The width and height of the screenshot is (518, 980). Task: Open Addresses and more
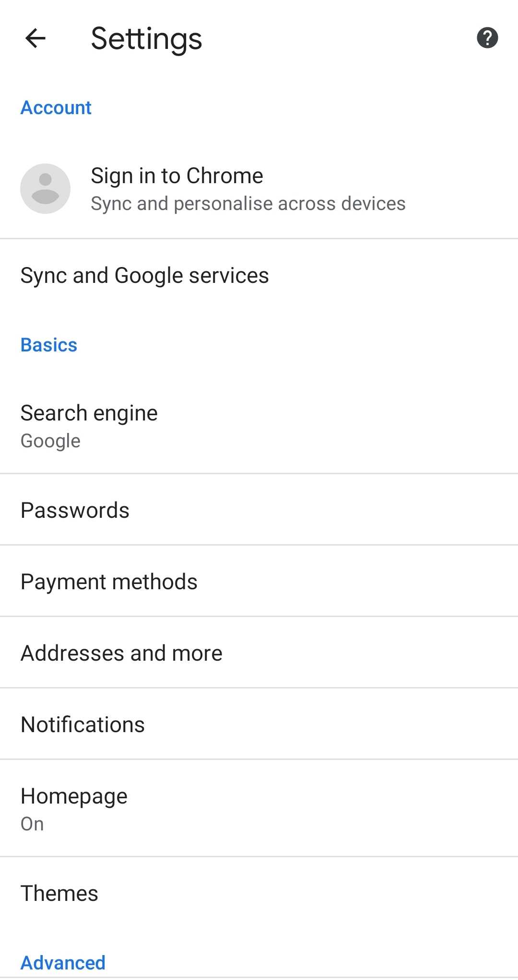pos(121,653)
